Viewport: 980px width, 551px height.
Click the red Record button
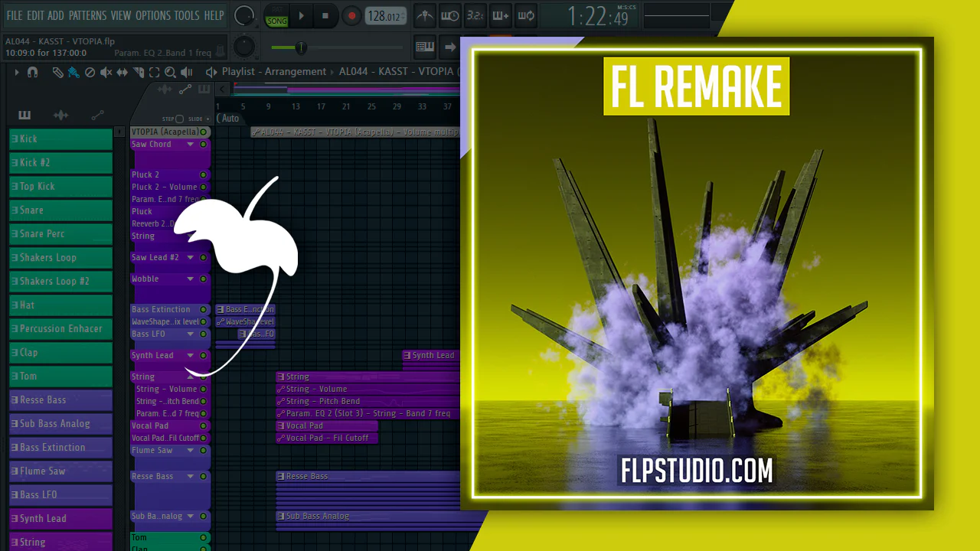(351, 15)
